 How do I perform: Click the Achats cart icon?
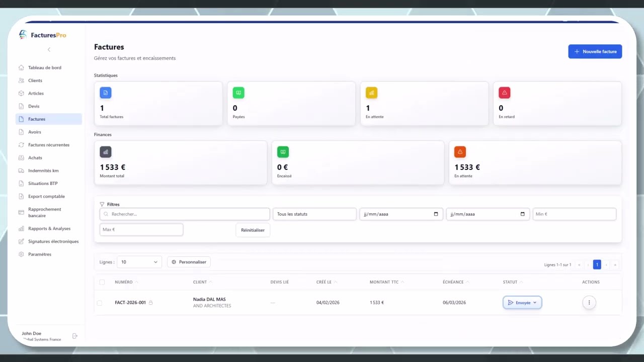click(21, 158)
